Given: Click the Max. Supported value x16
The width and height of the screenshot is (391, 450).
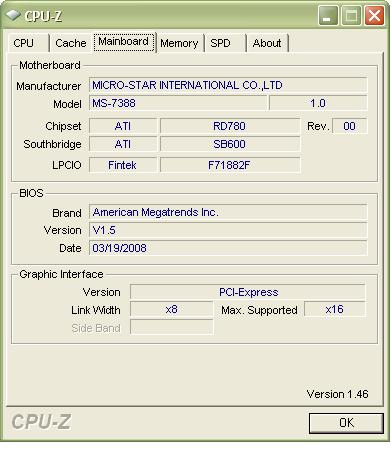Looking at the screenshot, I should (x=335, y=309).
